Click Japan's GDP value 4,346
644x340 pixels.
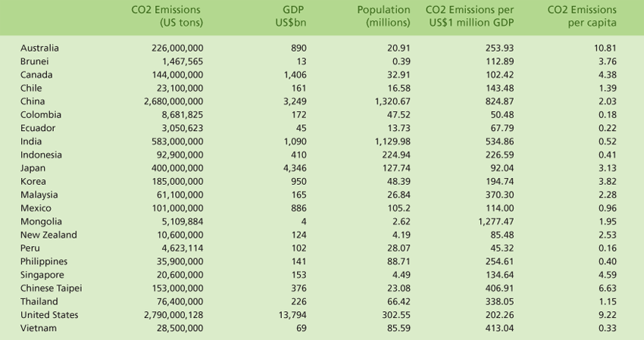tap(295, 168)
